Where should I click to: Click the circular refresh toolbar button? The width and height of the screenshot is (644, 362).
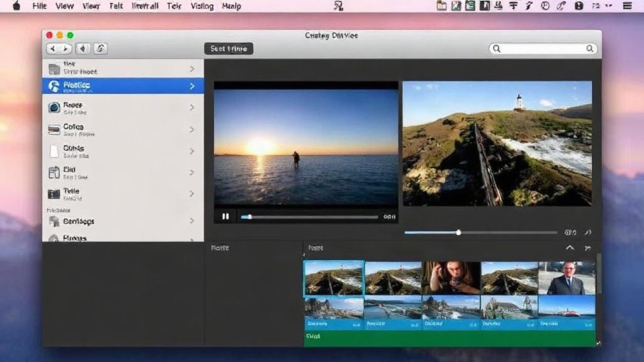(100, 49)
